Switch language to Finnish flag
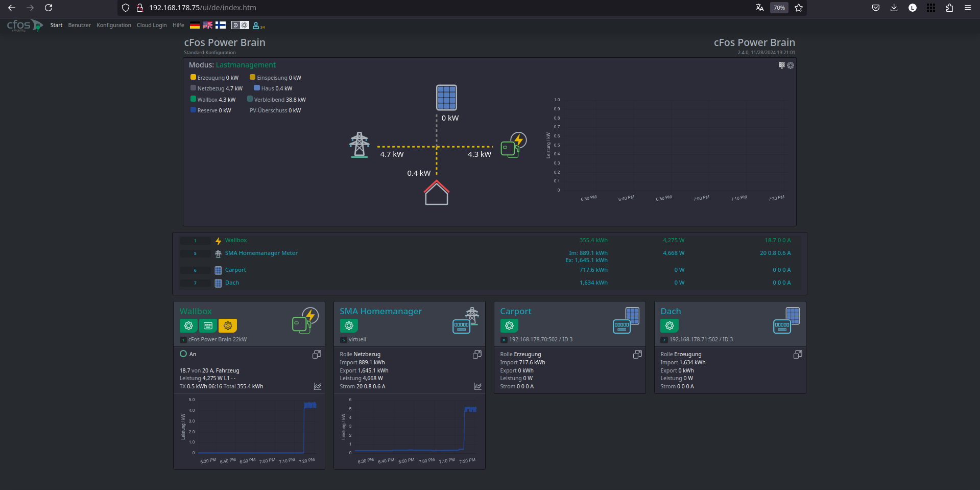Image resolution: width=980 pixels, height=490 pixels. pos(221,25)
